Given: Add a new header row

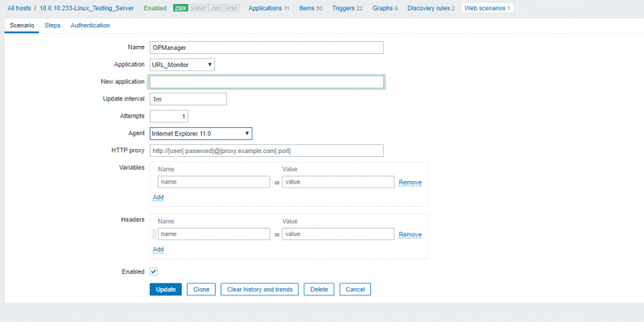Looking at the screenshot, I should (158, 250).
